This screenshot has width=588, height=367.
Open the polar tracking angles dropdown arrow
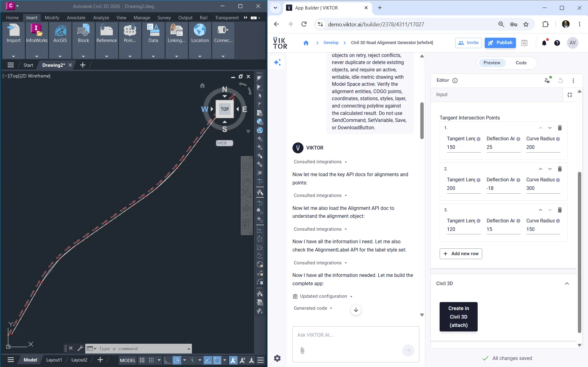tap(185, 360)
